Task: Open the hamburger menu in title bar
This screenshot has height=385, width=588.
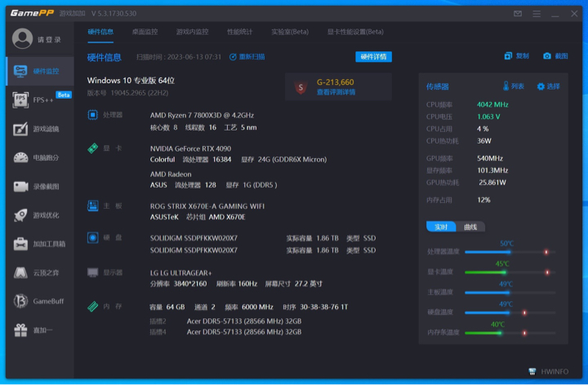Action: 537,14
